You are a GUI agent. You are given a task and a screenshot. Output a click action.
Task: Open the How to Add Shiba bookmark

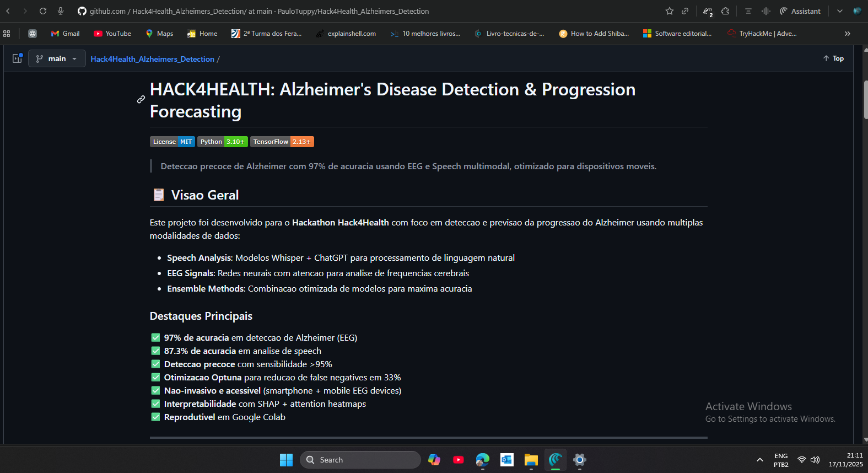[594, 34]
